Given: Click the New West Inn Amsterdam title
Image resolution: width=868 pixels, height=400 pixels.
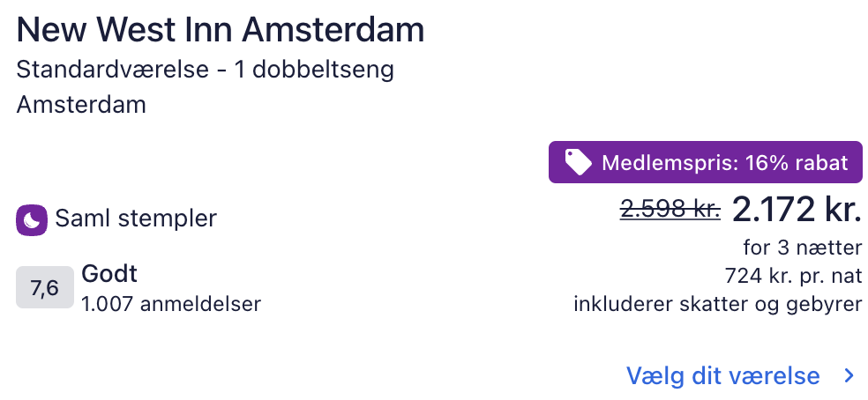Looking at the screenshot, I should (x=221, y=31).
